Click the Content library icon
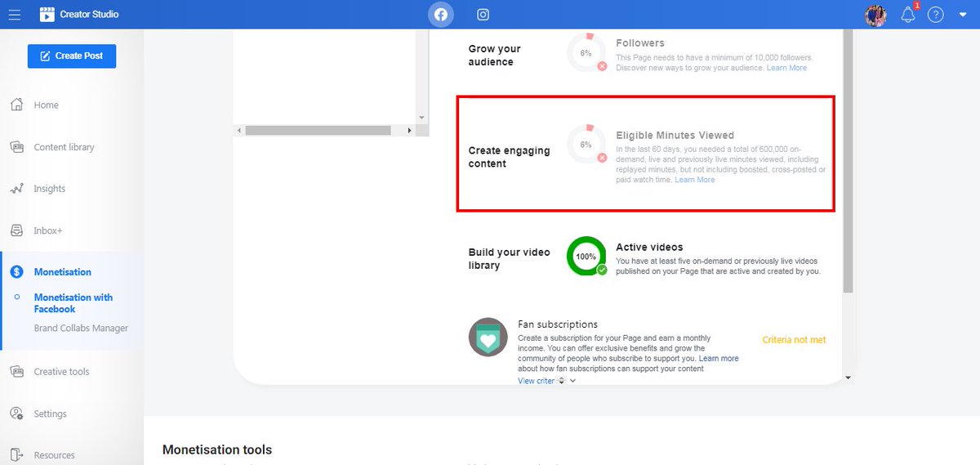980x465 pixels. [16, 147]
